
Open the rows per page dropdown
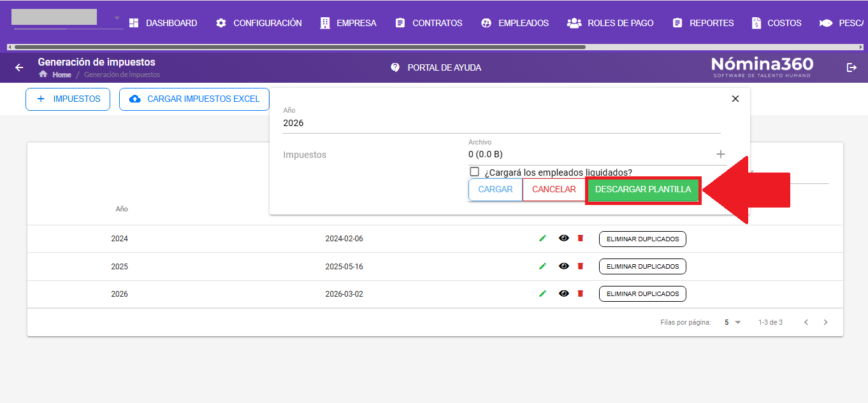click(x=733, y=322)
